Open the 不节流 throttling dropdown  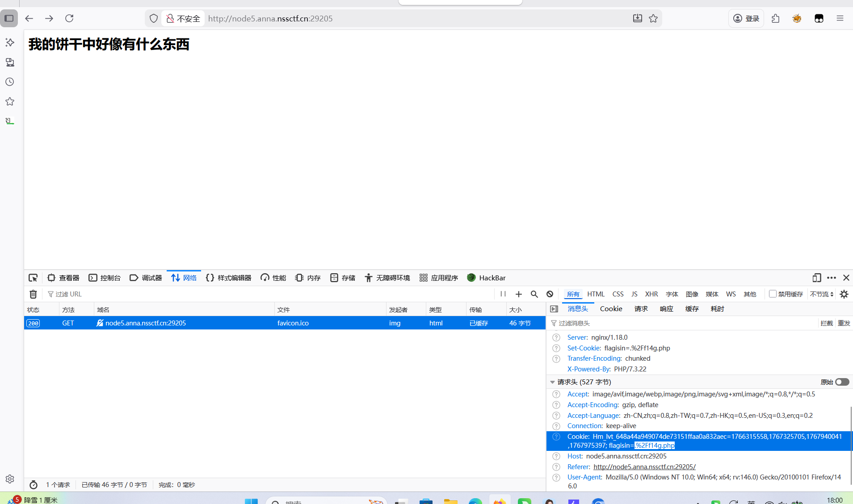822,294
